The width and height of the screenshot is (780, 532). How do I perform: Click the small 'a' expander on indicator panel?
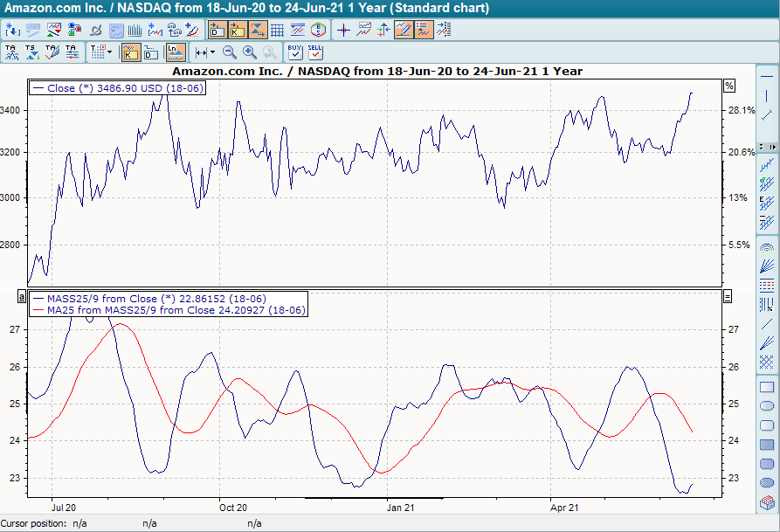coord(19,297)
